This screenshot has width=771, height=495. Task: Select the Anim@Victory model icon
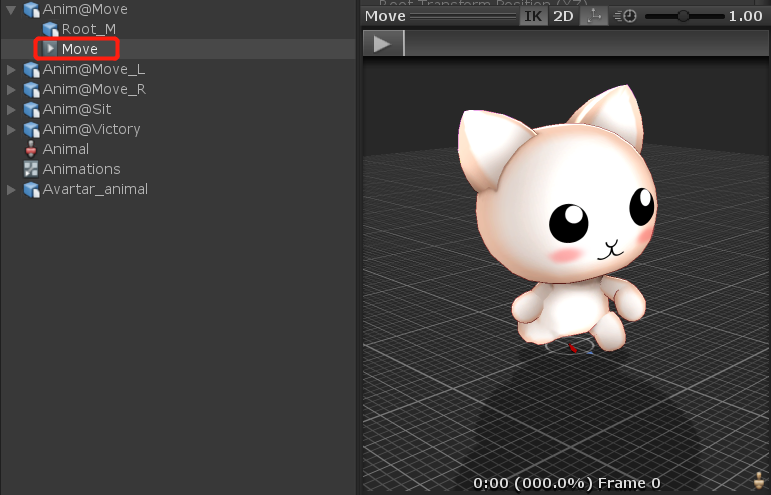point(31,130)
